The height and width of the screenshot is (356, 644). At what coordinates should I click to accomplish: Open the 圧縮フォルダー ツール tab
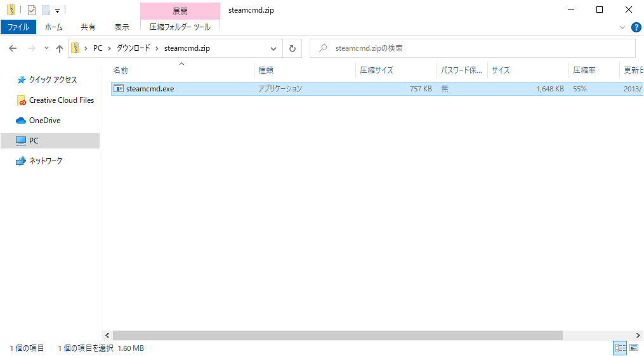click(x=180, y=27)
